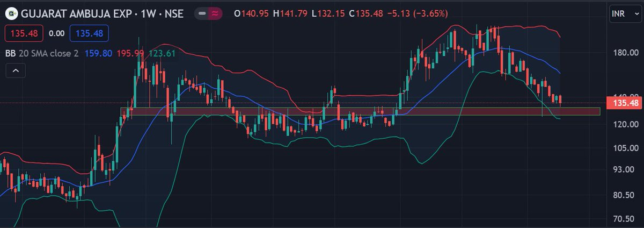Select the red support zone rectangle drawing
Screen dimensions: 644x228
[x=360, y=111]
